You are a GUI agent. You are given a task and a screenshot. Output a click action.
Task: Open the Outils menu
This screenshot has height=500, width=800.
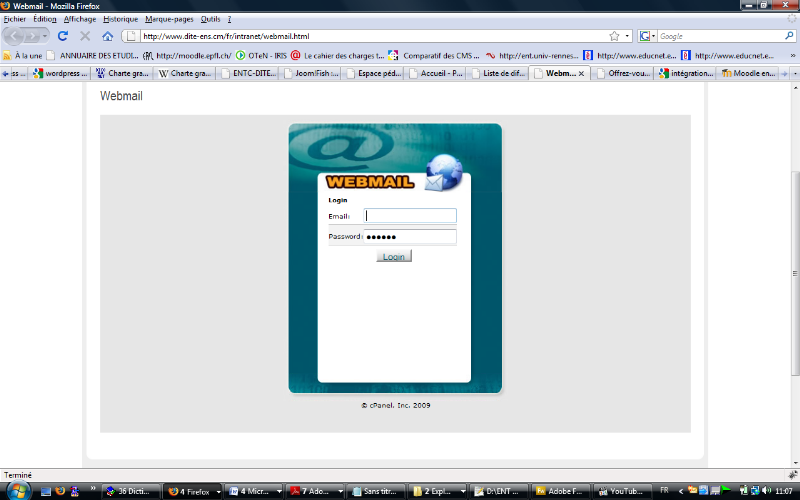point(210,19)
